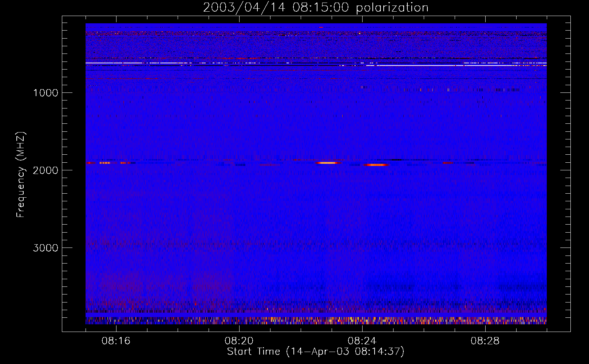
Task: Click the '08:24' time axis label
Action: coord(362,341)
